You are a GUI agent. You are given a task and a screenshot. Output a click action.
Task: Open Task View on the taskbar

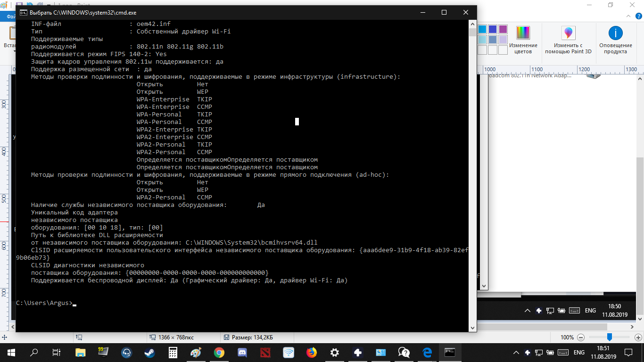pos(57,352)
